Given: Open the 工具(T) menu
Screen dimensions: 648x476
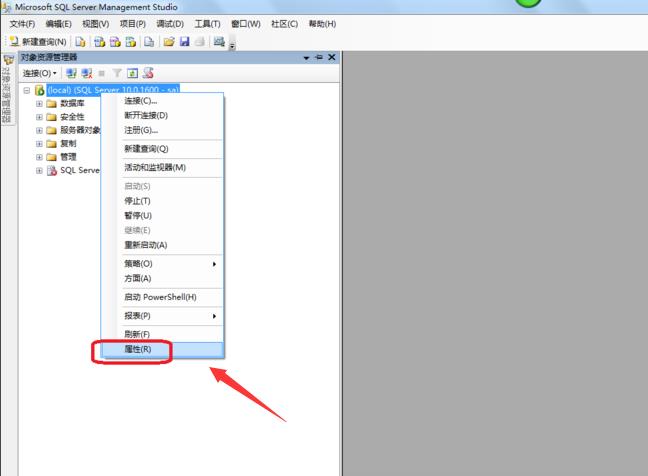Looking at the screenshot, I should tap(207, 24).
